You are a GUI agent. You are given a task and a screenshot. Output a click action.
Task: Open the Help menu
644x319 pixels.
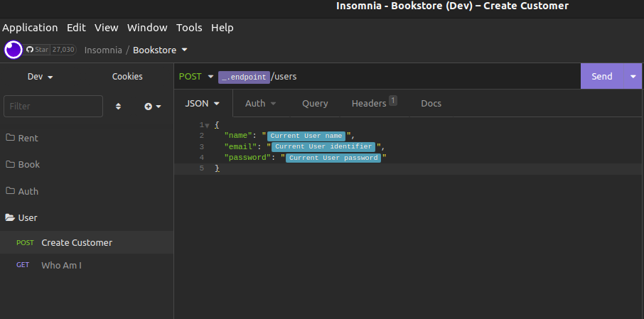coord(222,28)
